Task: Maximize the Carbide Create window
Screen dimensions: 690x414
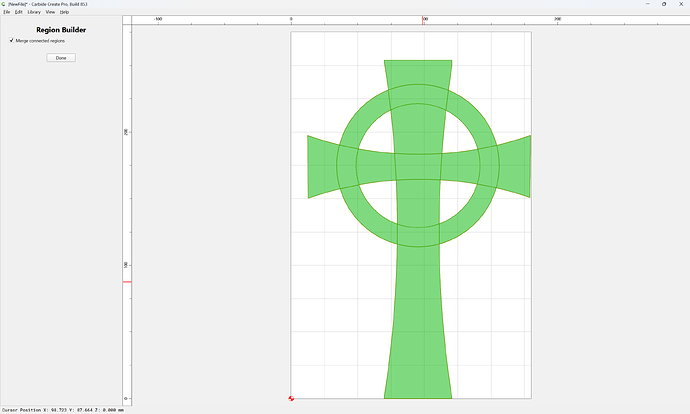Action: point(664,4)
